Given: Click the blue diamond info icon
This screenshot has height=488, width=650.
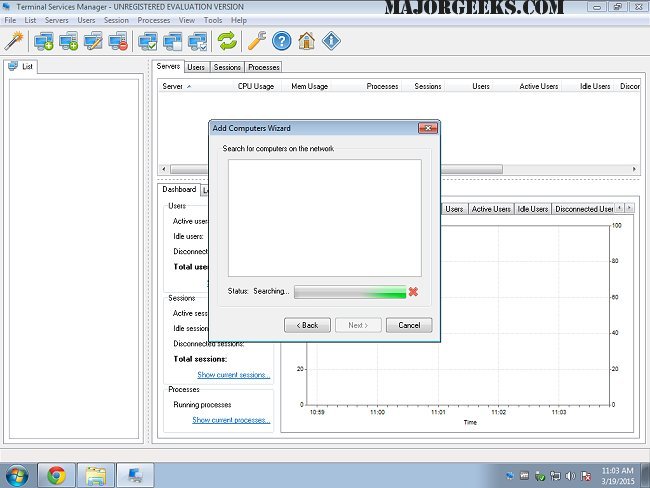Looking at the screenshot, I should coord(331,41).
